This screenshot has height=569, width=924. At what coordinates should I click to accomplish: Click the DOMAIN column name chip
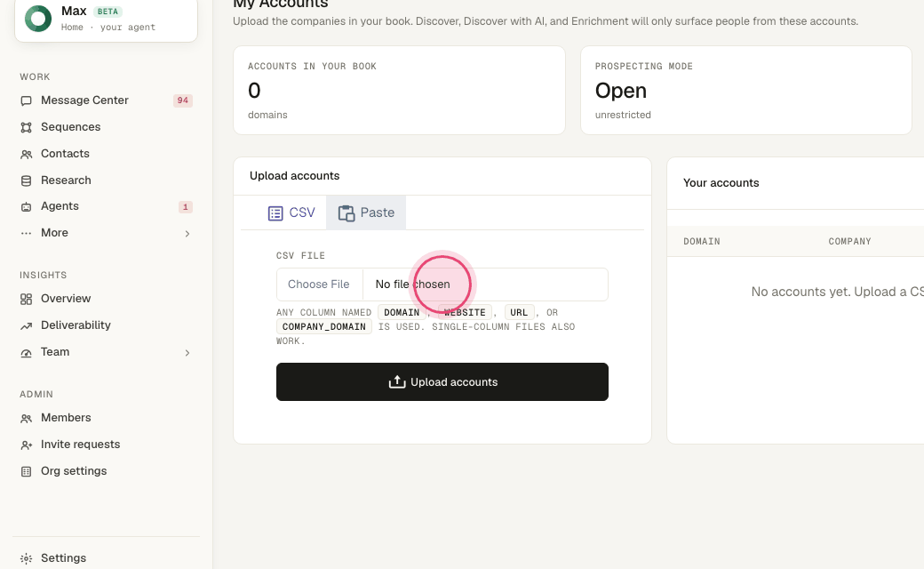click(402, 313)
